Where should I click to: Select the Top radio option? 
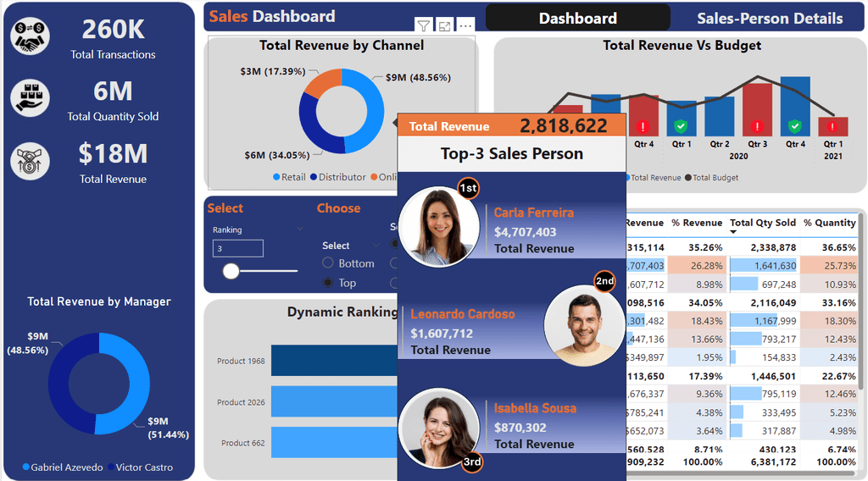coord(328,283)
